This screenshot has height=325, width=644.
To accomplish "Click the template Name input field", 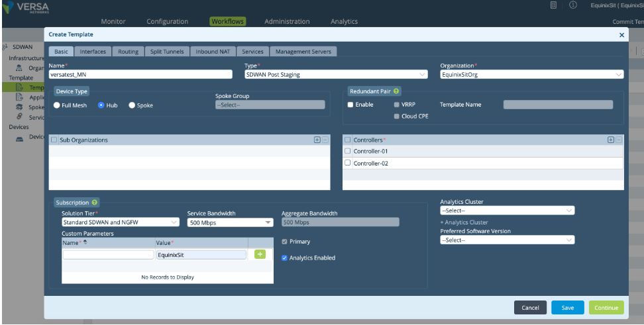I will coord(140,75).
